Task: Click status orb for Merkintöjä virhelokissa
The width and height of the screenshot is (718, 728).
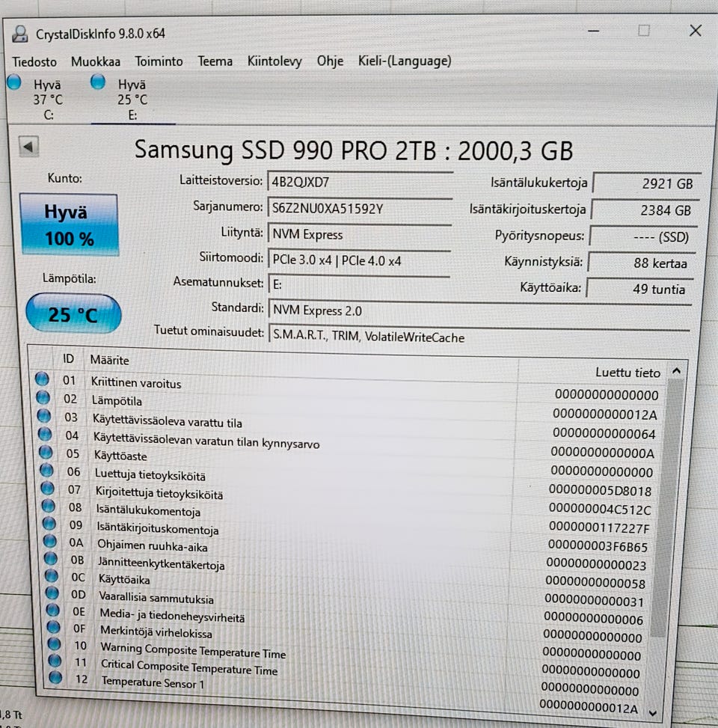Action: tap(53, 627)
